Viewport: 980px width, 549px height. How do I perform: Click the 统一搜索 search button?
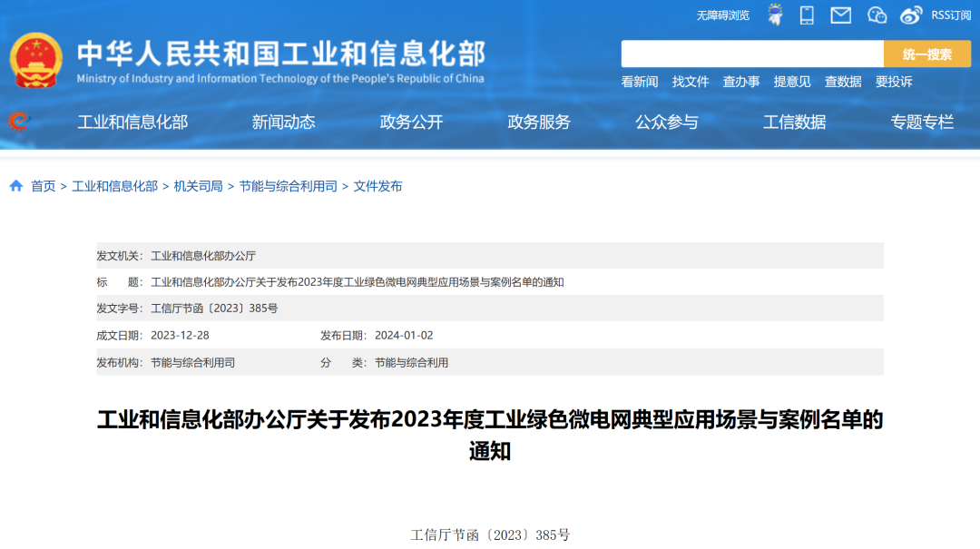(927, 54)
